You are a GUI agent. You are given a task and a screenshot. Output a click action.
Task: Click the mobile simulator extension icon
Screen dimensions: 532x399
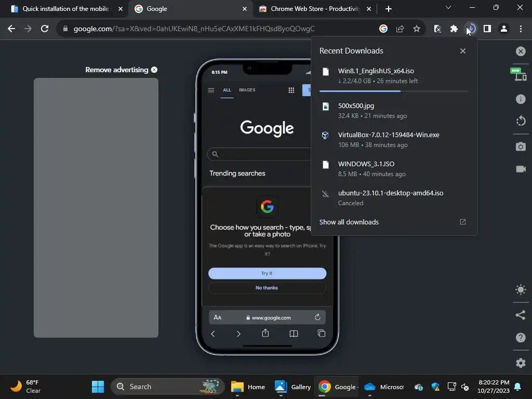click(x=437, y=29)
